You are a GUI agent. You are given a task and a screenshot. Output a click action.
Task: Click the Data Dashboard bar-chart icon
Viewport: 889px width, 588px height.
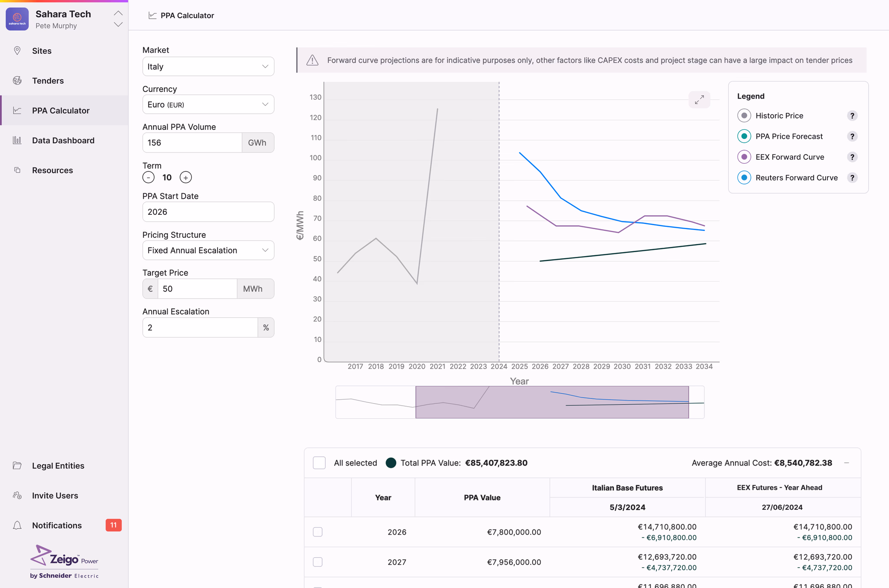click(17, 140)
